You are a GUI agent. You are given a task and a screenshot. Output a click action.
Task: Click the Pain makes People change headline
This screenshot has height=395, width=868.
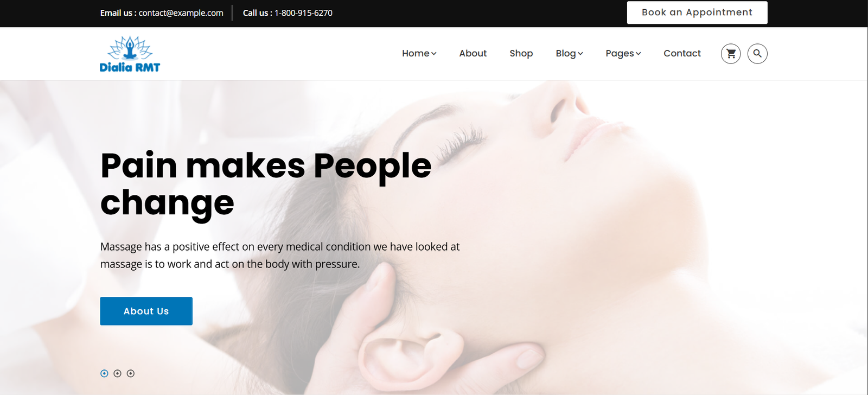tap(266, 184)
